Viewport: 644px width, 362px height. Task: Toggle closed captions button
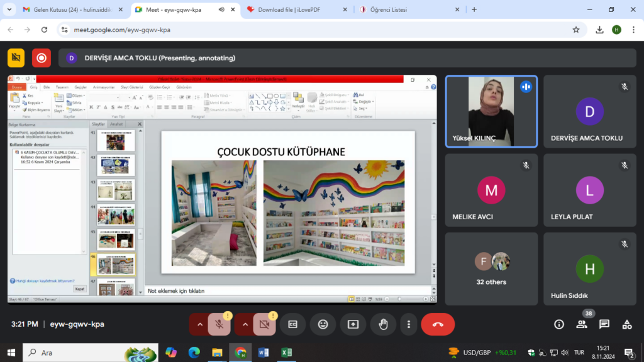pyautogui.click(x=292, y=324)
